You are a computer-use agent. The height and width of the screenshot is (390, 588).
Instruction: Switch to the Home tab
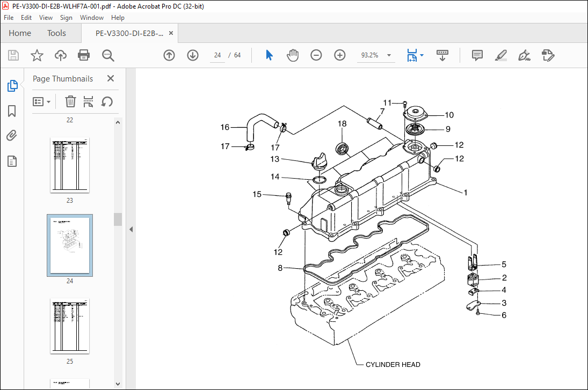coord(20,33)
